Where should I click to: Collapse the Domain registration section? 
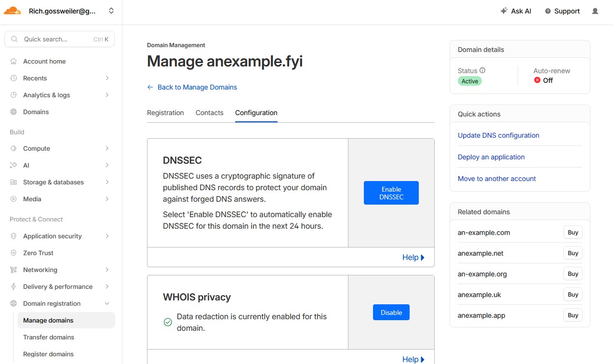point(107,303)
